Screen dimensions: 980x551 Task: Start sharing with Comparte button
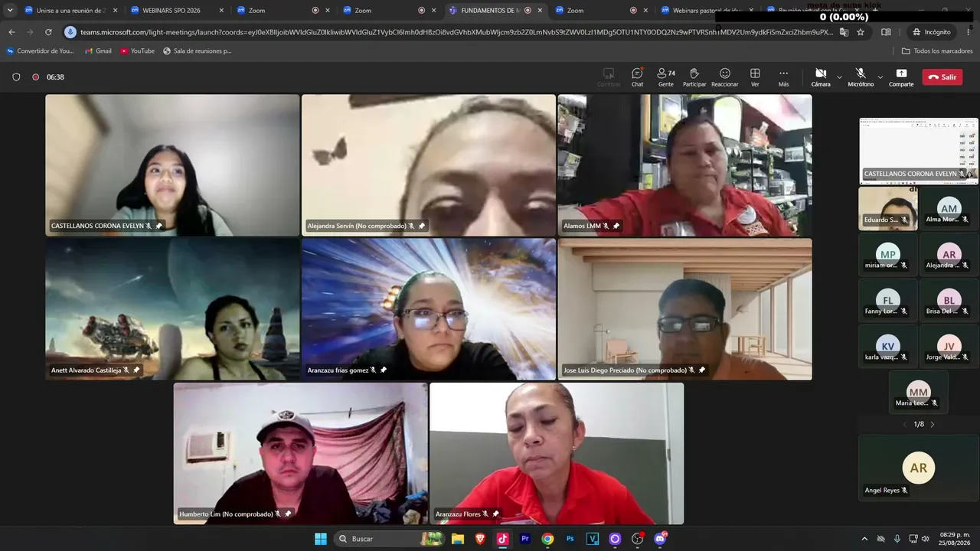pos(901,77)
